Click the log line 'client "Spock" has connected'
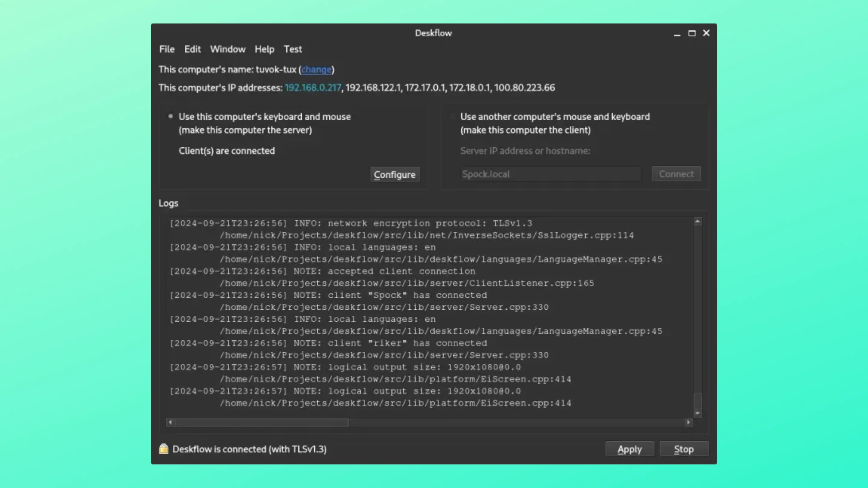Viewport: 868px width, 488px height. (x=328, y=295)
